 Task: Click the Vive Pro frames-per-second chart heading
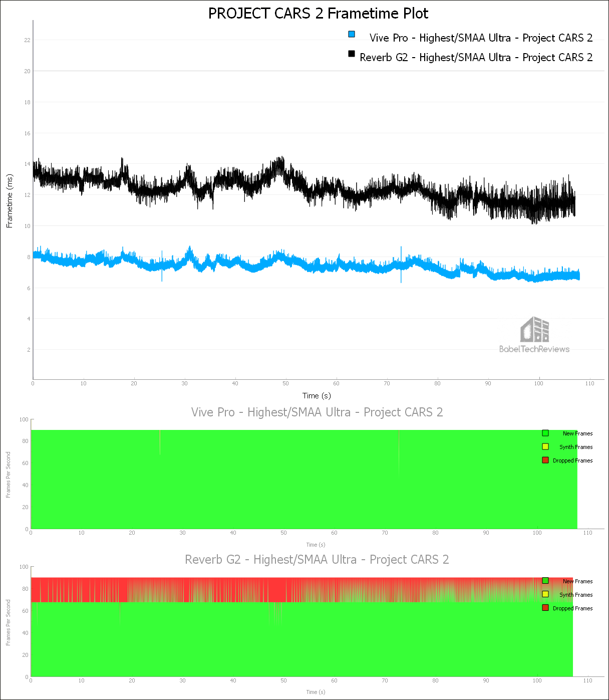(x=317, y=412)
